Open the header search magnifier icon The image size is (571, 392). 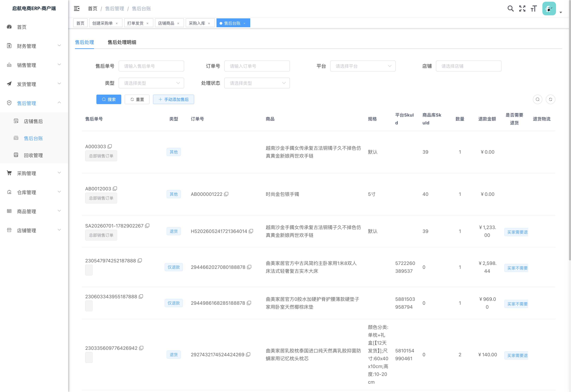click(x=511, y=9)
